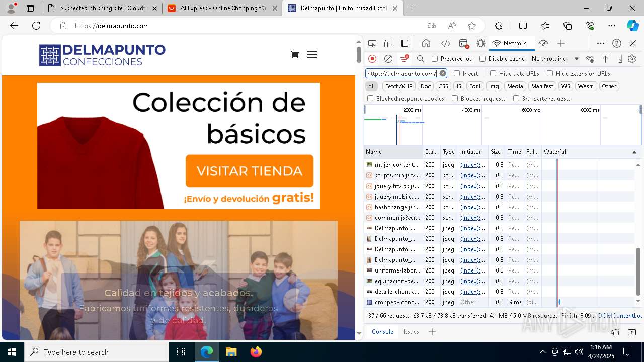
Task: Open the browser Extensions puzzle icon
Action: click(x=499, y=26)
